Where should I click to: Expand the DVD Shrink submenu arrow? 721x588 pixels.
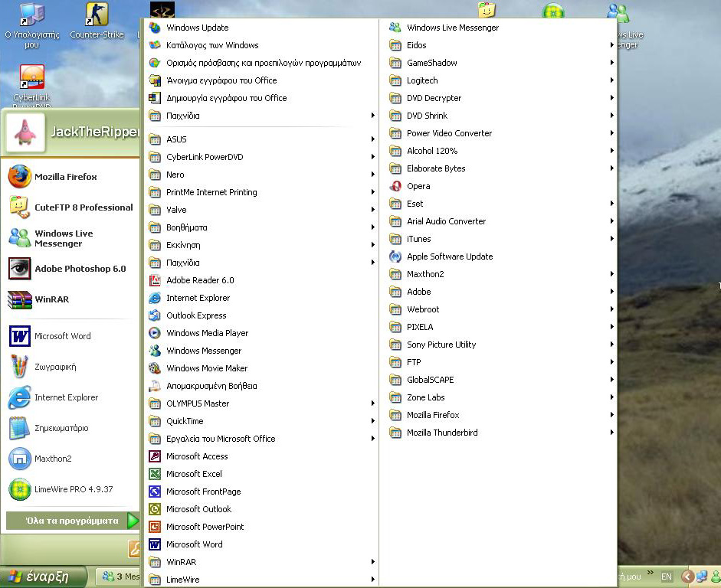pyautogui.click(x=612, y=116)
